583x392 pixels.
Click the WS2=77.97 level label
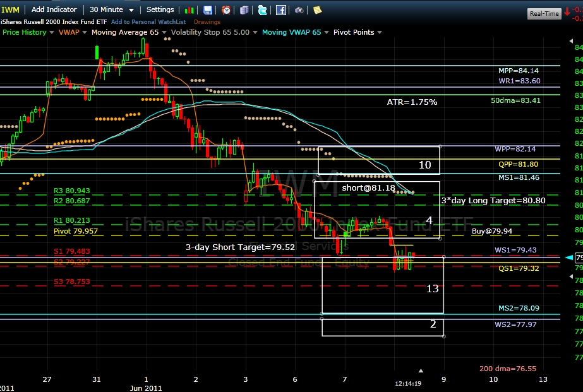pos(515,324)
